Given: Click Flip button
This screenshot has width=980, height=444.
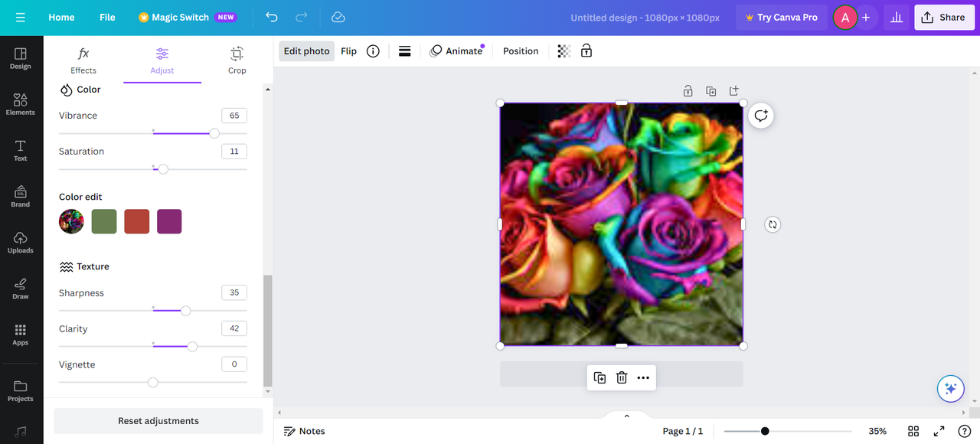Looking at the screenshot, I should click(348, 51).
